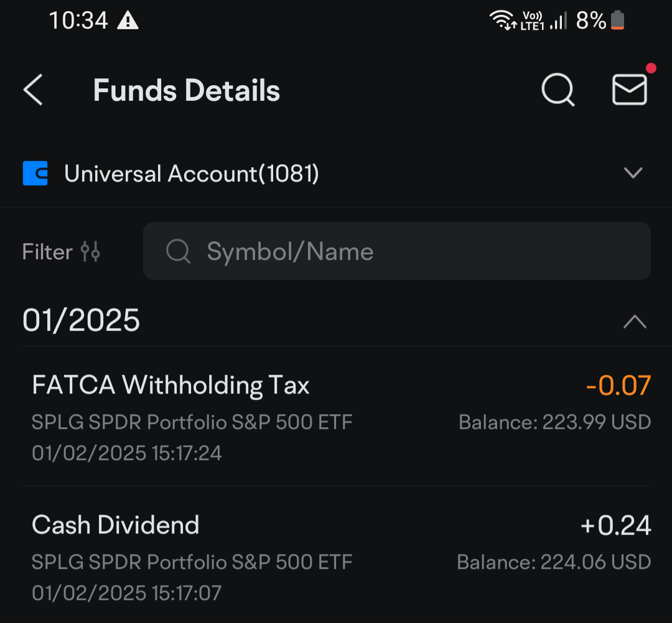Screen dimensions: 672x623
Task: Tap the Wi-Fi signal status icon
Action: tap(501, 21)
